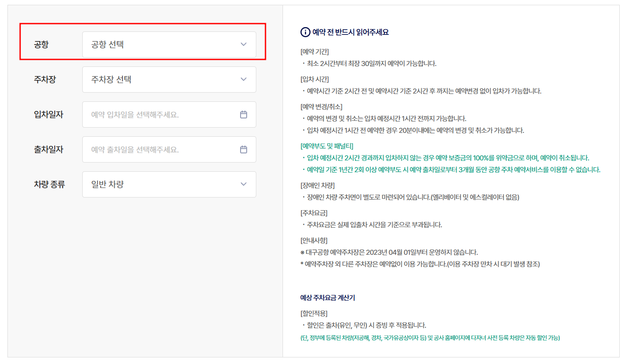Click the 출차일자 date input field
This screenshot has height=364, width=625.
pos(162,149)
